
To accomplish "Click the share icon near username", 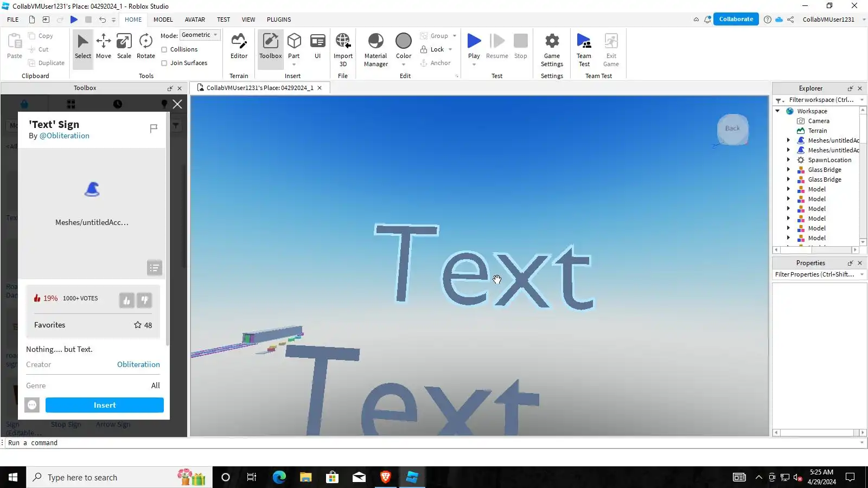I will [790, 20].
